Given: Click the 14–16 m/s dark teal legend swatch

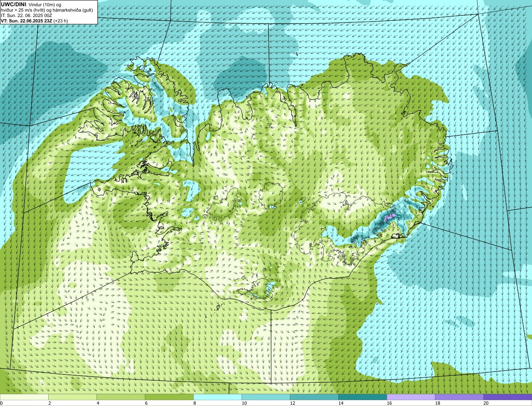Looking at the screenshot, I should pyautogui.click(x=363, y=397).
